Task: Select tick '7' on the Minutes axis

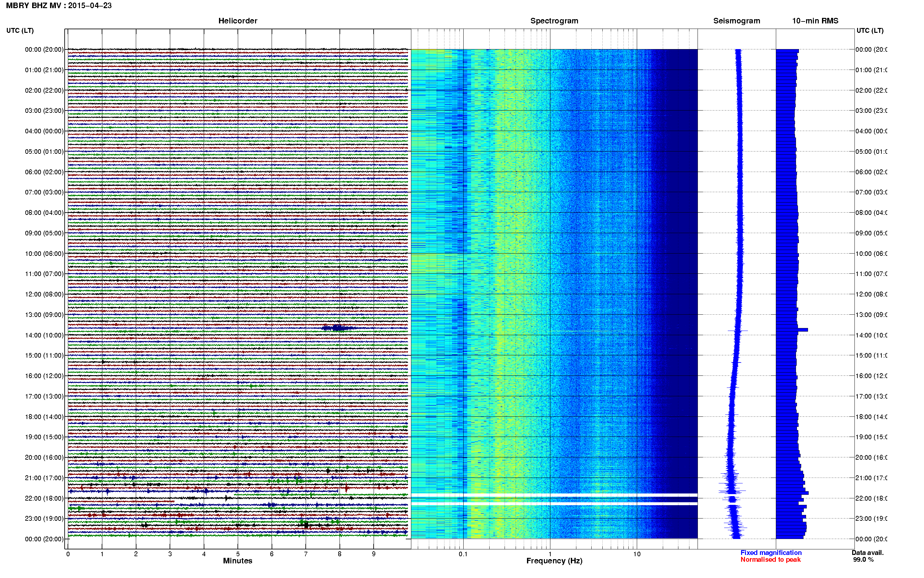Action: click(306, 554)
